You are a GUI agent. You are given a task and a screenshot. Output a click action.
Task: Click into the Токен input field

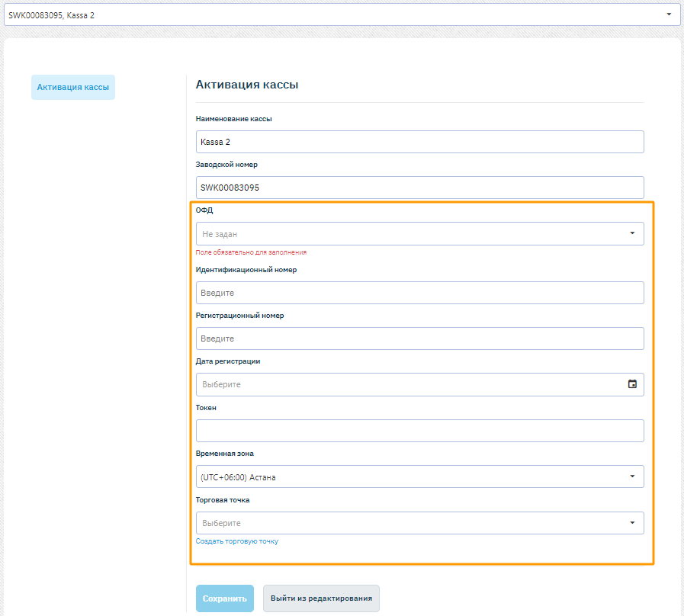(x=419, y=431)
